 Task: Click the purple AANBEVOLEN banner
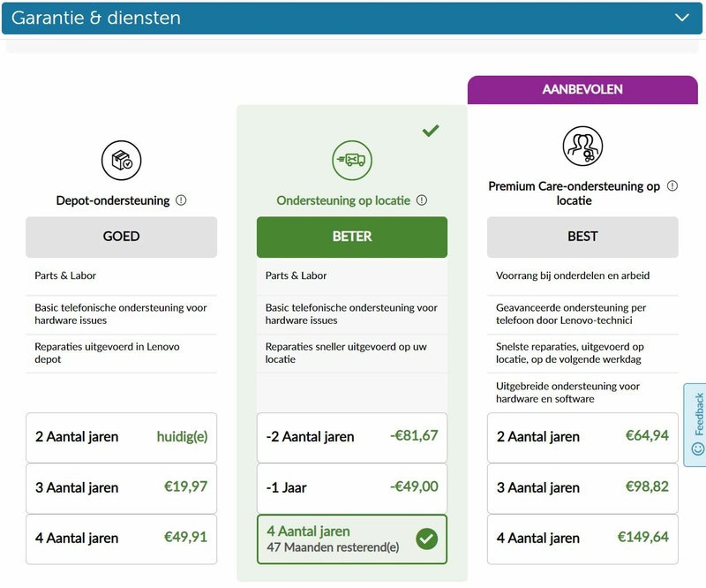pos(582,89)
